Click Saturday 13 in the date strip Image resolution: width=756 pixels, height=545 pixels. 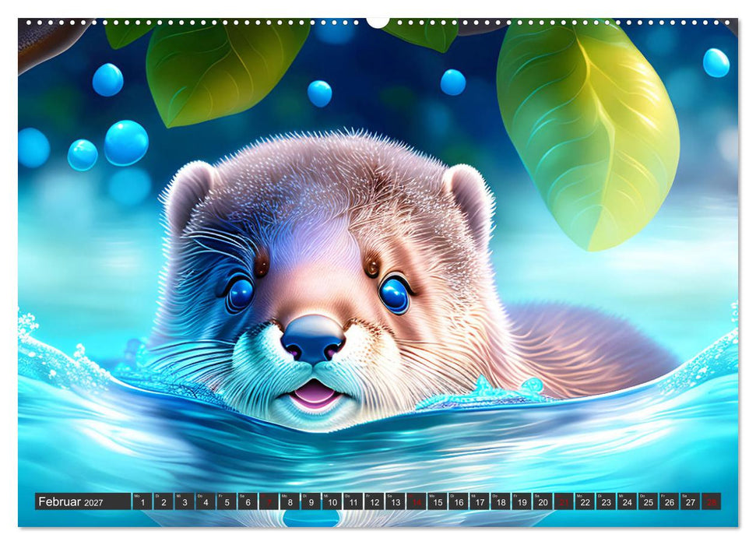(x=395, y=501)
